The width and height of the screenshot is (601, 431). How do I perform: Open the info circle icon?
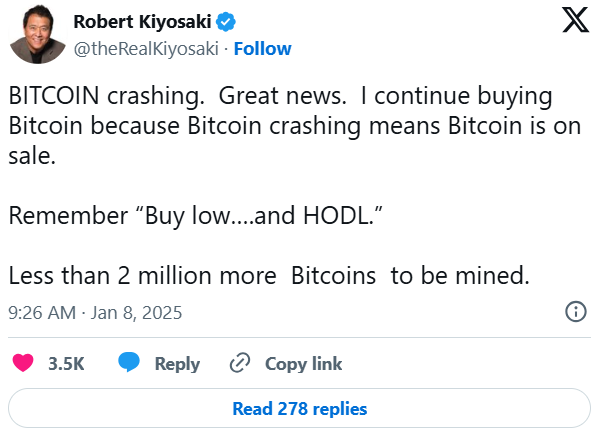click(x=576, y=312)
